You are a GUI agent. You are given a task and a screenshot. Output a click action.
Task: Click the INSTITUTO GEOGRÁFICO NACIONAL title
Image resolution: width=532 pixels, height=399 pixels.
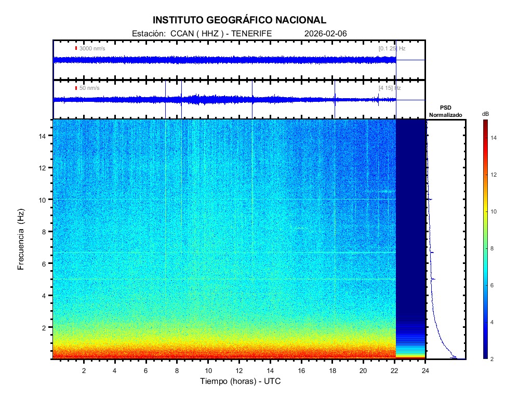[240, 20]
